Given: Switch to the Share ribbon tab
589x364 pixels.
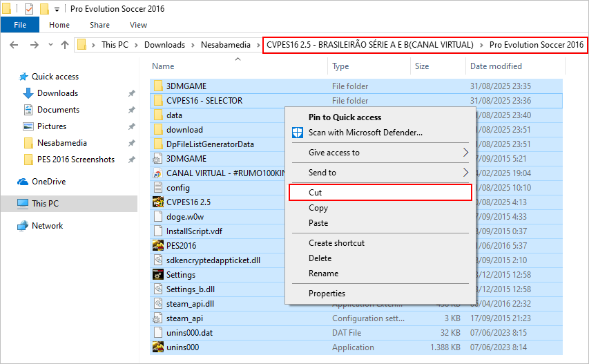Looking at the screenshot, I should pos(99,25).
